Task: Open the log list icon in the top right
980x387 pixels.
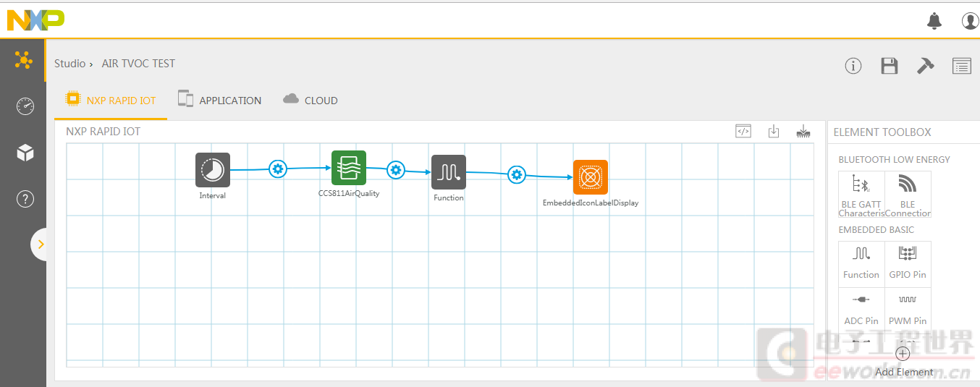Action: click(962, 66)
